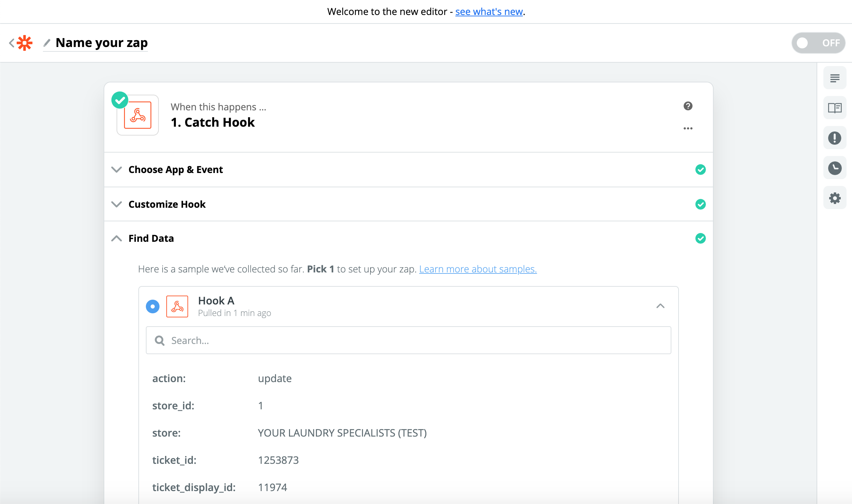The height and width of the screenshot is (504, 852).
Task: Expand the Choose App & Event section
Action: click(176, 170)
